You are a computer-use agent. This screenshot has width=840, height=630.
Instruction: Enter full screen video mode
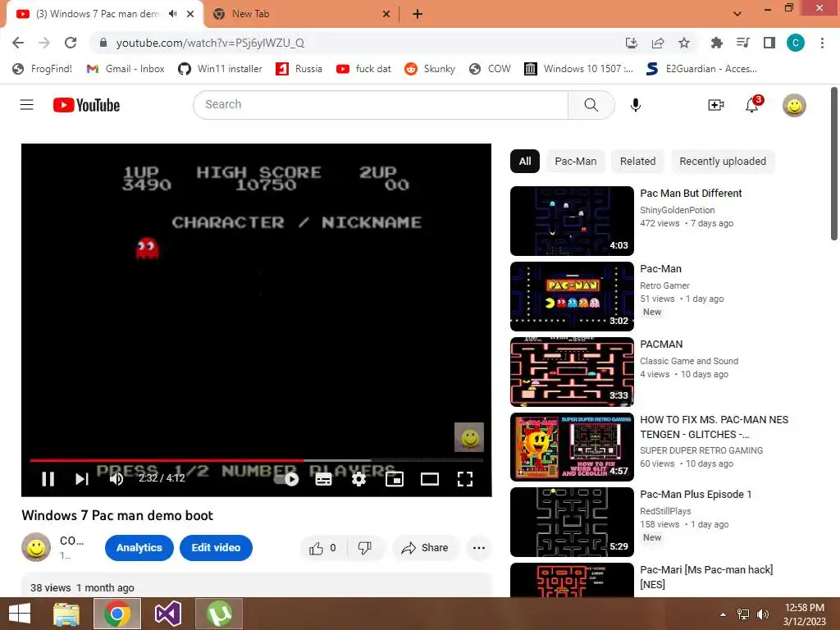point(465,479)
